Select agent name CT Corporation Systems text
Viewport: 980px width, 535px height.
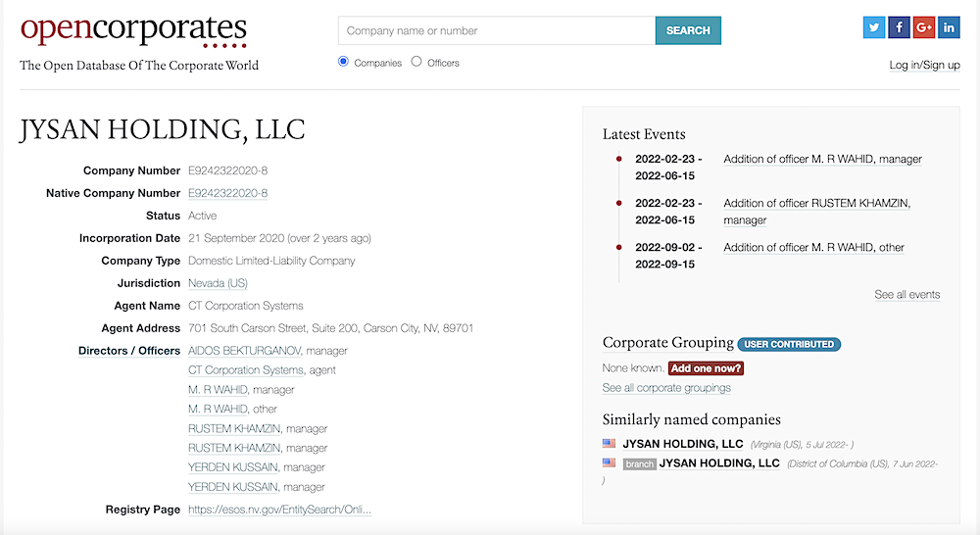click(246, 306)
